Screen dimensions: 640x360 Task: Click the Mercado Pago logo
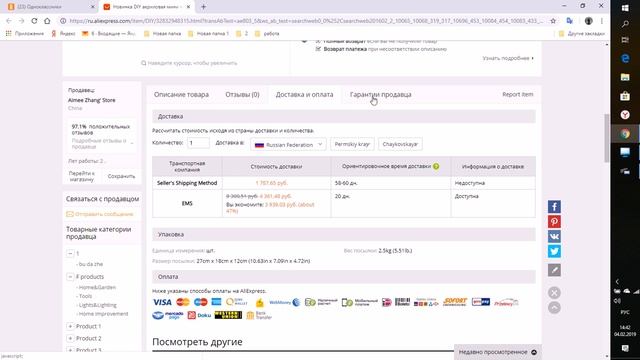[x=168, y=315]
